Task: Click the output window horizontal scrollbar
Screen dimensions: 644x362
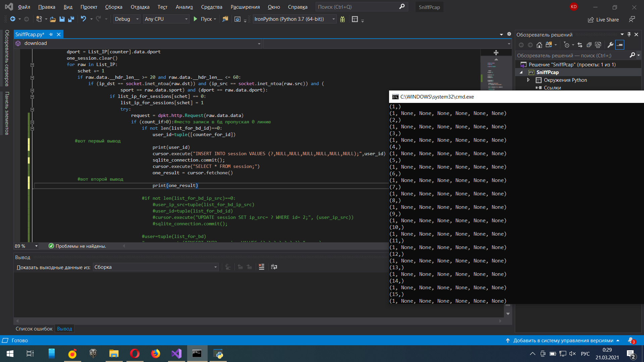Action: 259,321
